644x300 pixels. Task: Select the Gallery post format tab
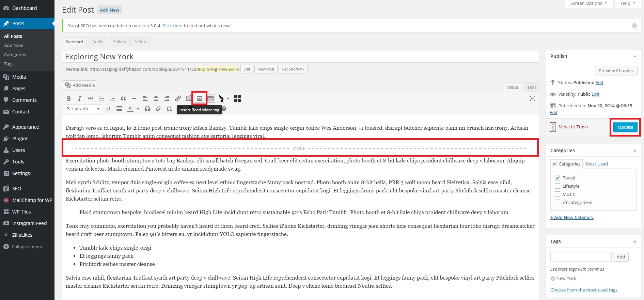119,42
